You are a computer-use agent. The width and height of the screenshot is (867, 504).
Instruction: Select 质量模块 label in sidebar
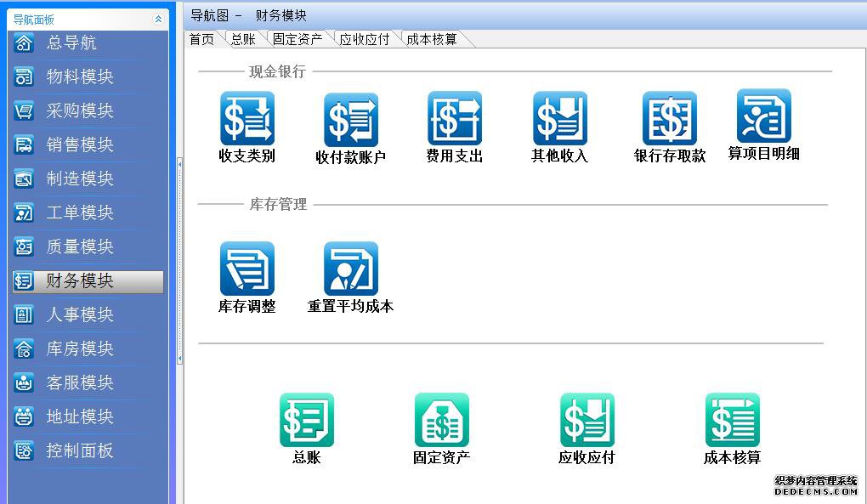click(80, 246)
